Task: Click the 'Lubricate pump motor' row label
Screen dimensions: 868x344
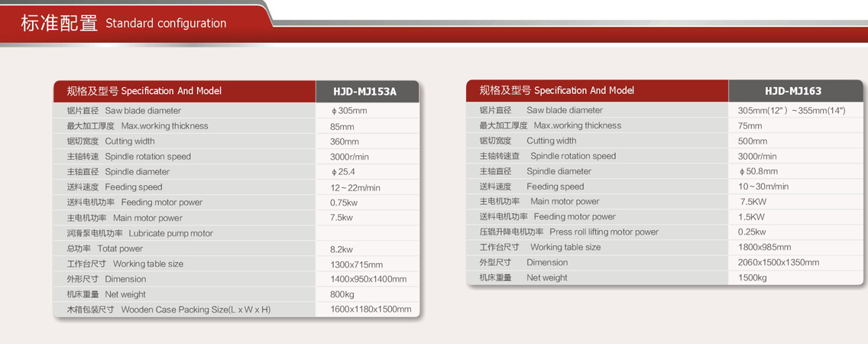Action: coord(170,234)
